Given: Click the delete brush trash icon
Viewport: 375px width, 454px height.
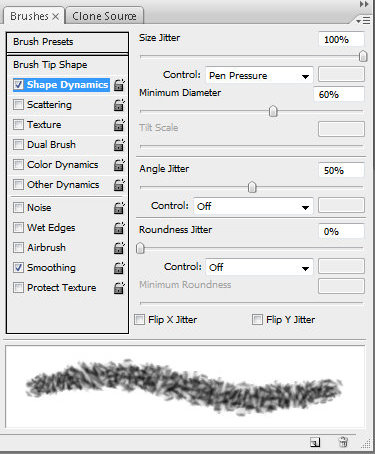Looking at the screenshot, I should [343, 442].
